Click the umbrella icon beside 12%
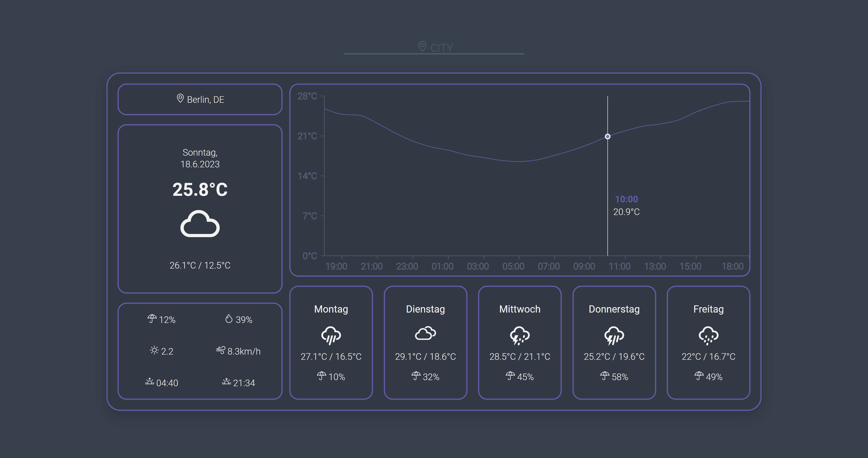The height and width of the screenshot is (458, 868). [x=152, y=319]
